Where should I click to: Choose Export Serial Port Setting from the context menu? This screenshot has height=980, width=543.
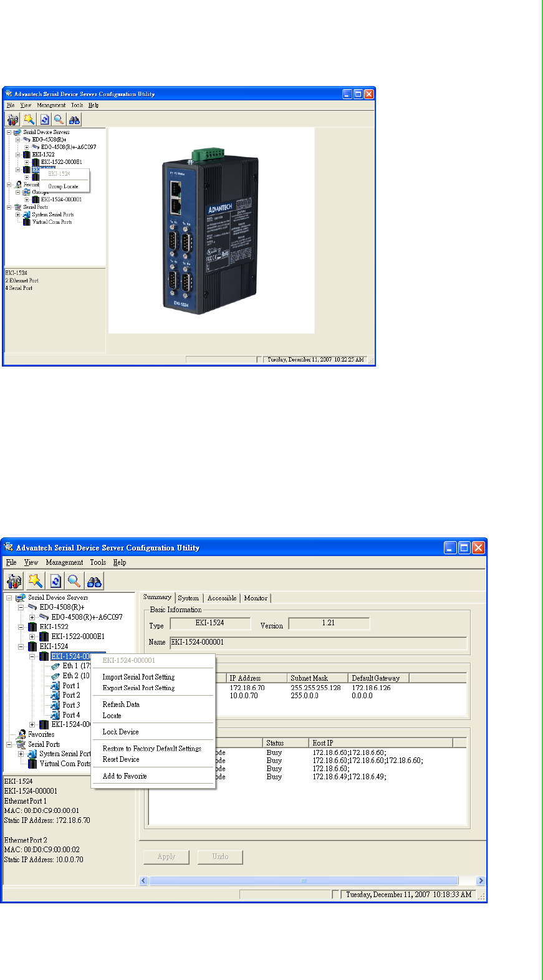138,688
